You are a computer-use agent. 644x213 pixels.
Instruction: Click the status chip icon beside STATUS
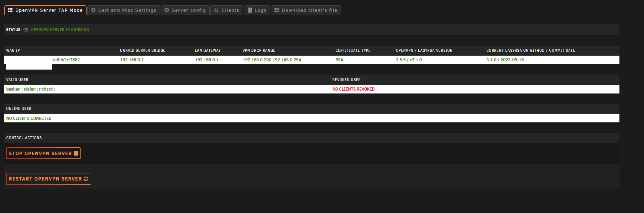point(26,30)
